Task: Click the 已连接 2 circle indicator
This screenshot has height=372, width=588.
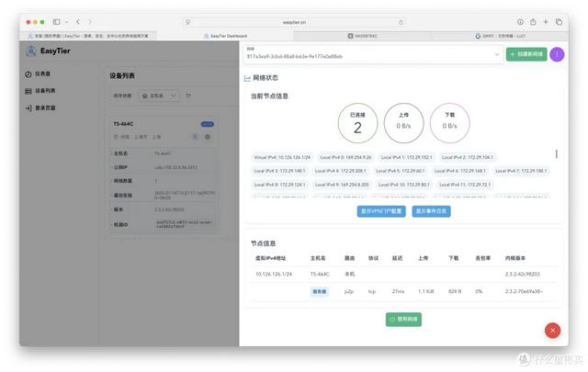Action: click(357, 123)
